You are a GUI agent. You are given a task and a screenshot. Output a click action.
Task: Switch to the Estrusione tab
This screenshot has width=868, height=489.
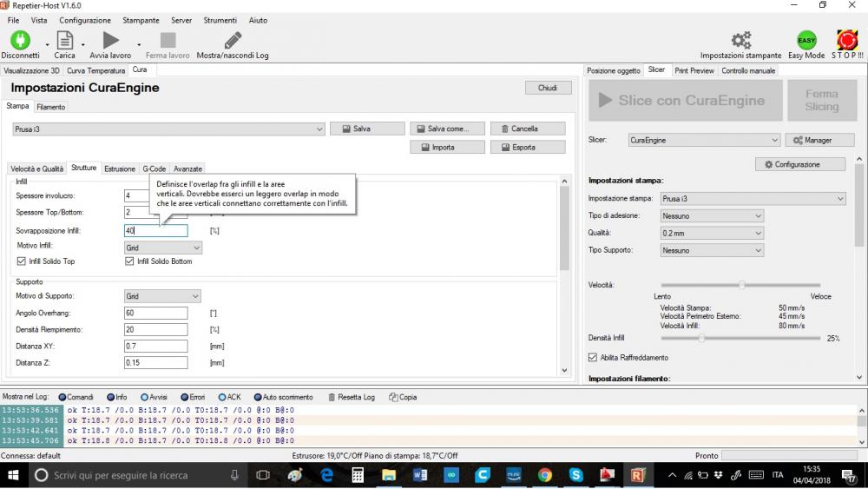click(120, 169)
